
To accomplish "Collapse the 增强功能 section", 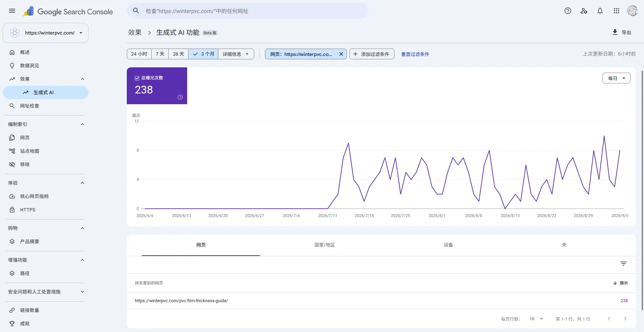I will click(83, 260).
